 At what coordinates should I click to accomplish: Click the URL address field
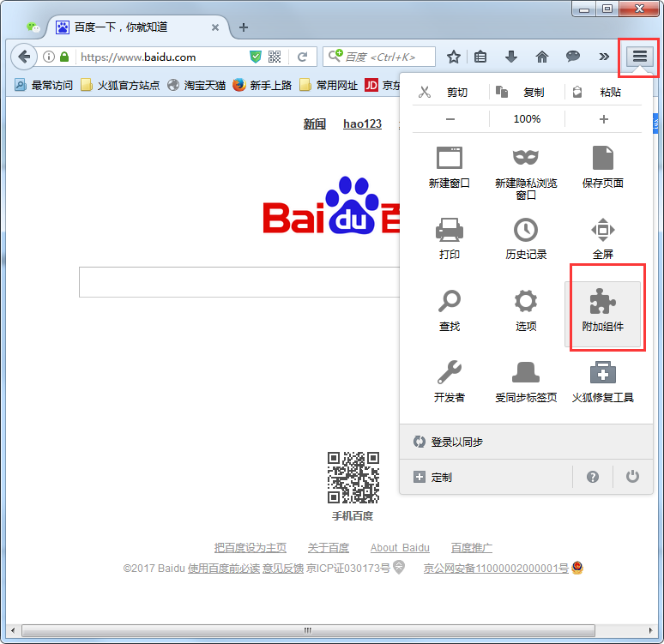click(x=162, y=57)
